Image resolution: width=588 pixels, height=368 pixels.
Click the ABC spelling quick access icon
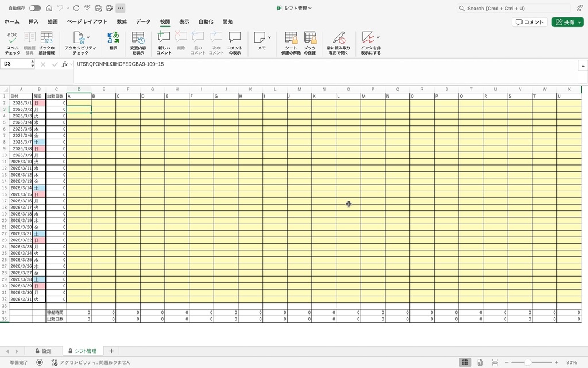[x=87, y=8]
